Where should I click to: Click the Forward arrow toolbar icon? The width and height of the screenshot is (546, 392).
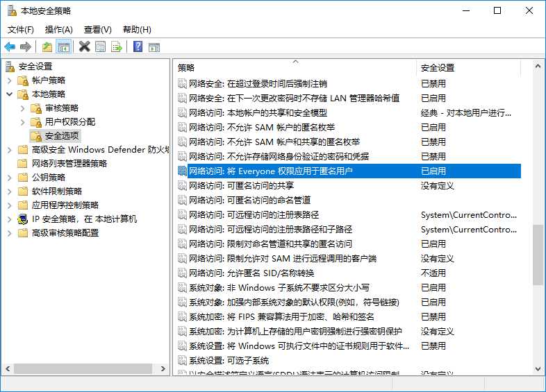pos(26,46)
